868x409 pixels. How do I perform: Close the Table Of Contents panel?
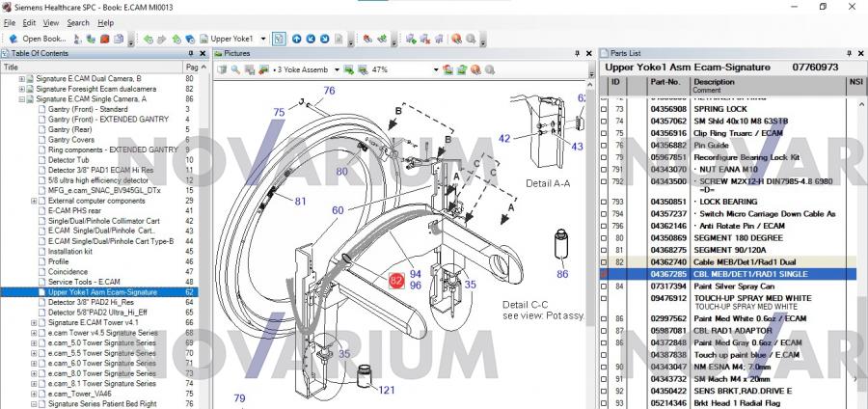tap(203, 53)
